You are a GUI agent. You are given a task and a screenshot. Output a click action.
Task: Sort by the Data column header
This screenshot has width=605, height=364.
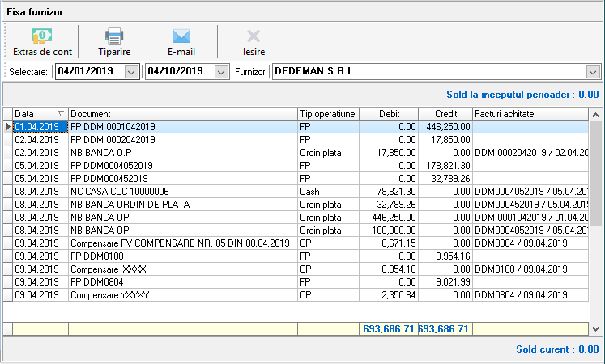[40, 114]
